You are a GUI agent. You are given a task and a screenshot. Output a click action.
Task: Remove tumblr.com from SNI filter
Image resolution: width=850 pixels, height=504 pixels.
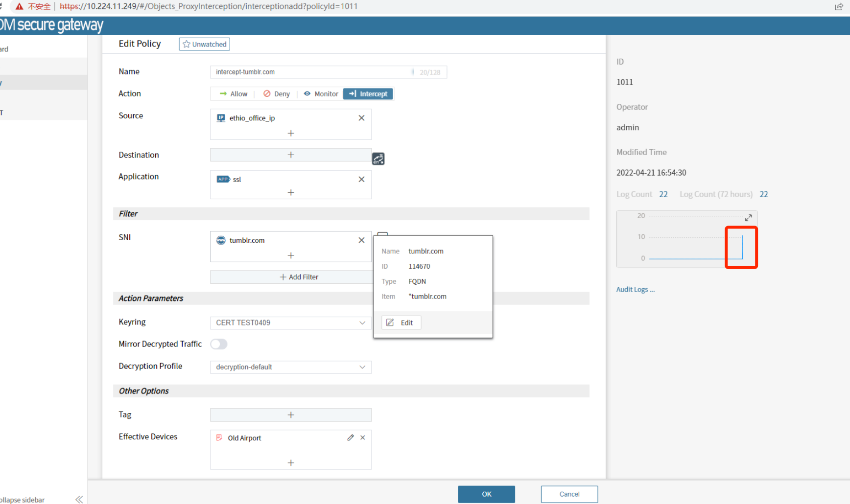pos(361,240)
